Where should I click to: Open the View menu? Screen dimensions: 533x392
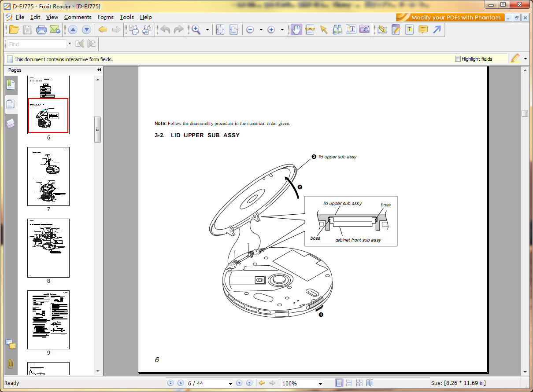pos(52,17)
